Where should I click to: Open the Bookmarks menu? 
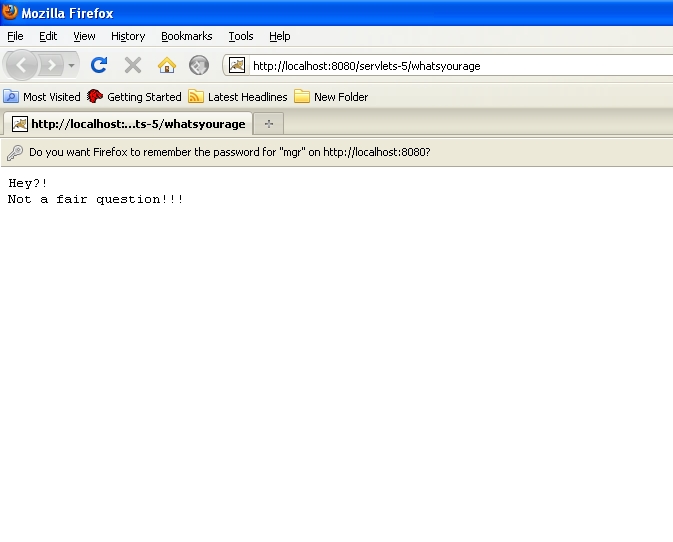tap(187, 36)
